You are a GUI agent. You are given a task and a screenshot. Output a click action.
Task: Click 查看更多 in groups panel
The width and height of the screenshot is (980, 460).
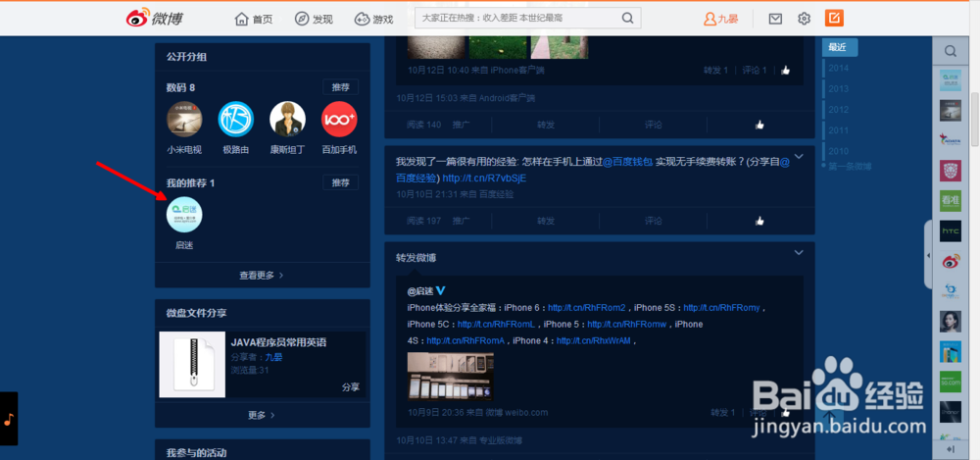click(262, 275)
